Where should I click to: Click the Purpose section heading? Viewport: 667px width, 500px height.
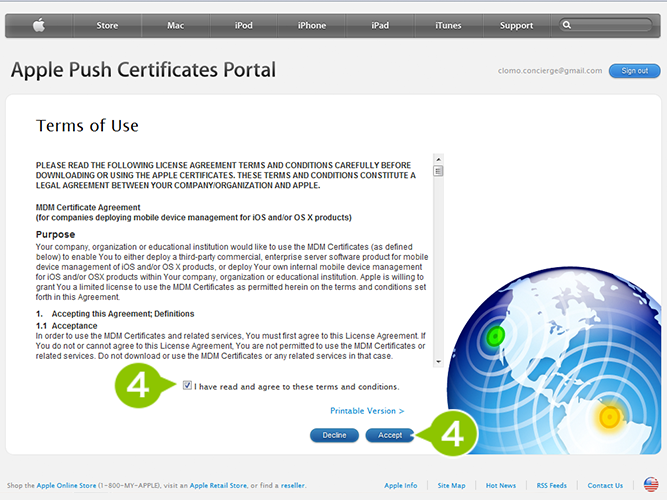[55, 234]
